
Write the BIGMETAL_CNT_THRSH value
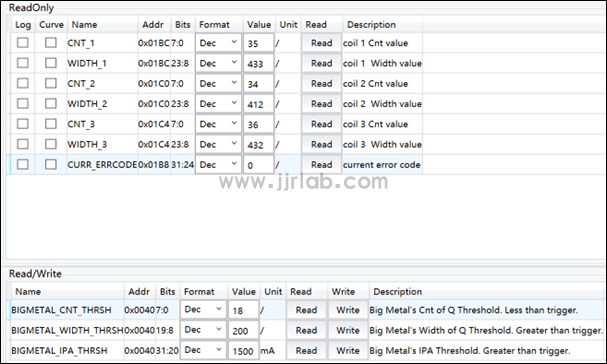348,310
